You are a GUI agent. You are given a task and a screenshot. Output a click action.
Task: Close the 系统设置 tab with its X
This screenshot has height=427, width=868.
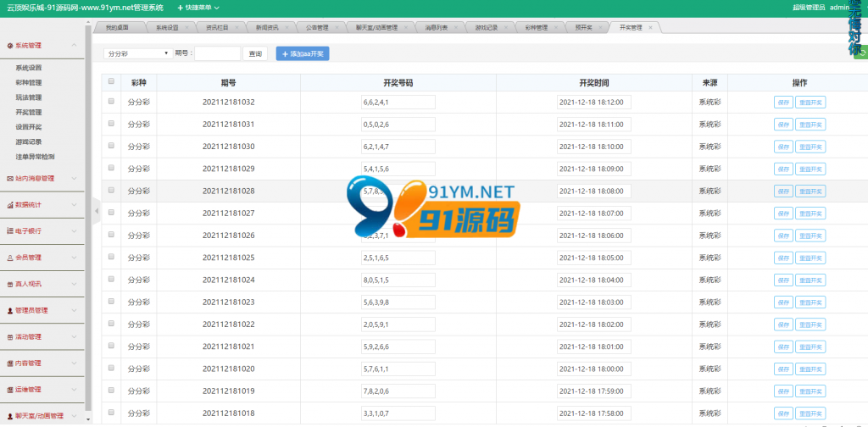pos(186,27)
